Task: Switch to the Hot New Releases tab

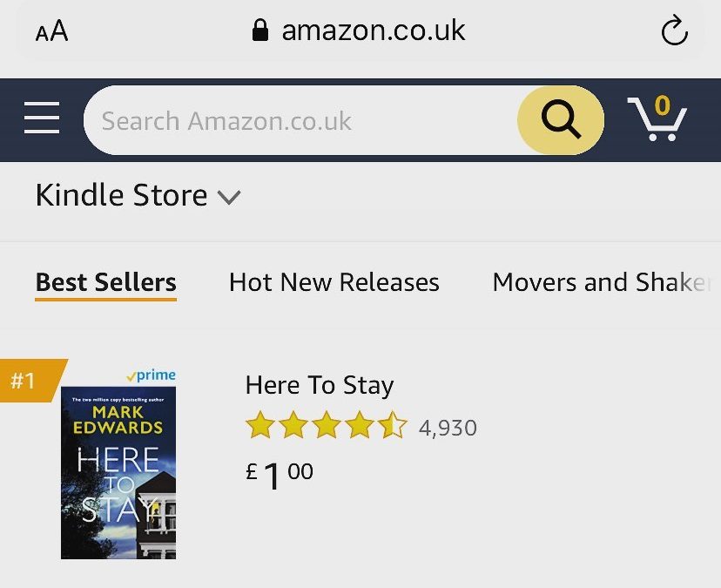Action: tap(334, 281)
